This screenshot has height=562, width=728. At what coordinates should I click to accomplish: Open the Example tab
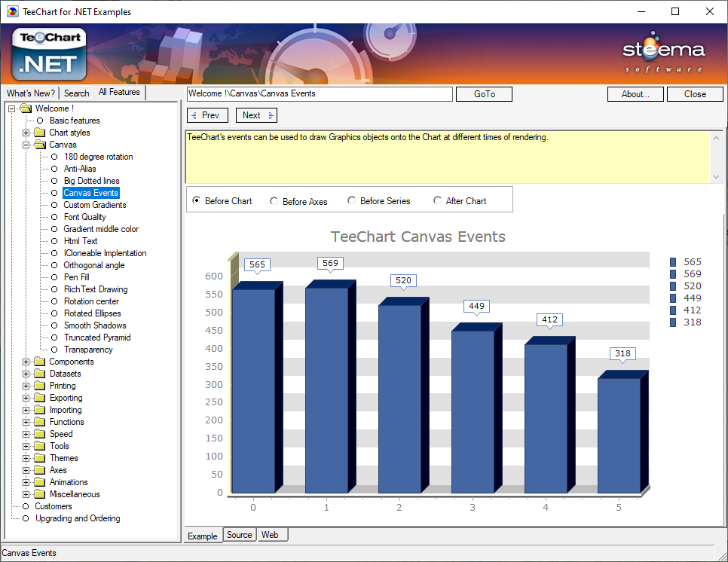(x=203, y=536)
